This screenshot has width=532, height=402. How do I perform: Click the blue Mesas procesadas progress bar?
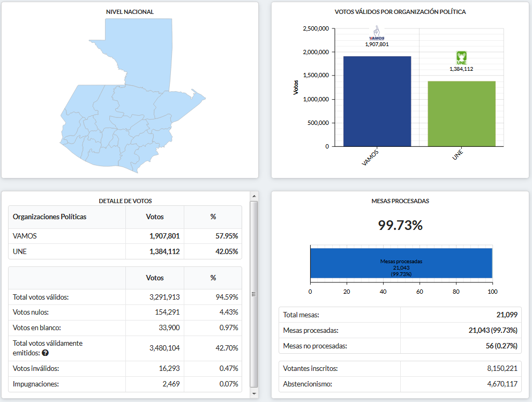point(401,263)
